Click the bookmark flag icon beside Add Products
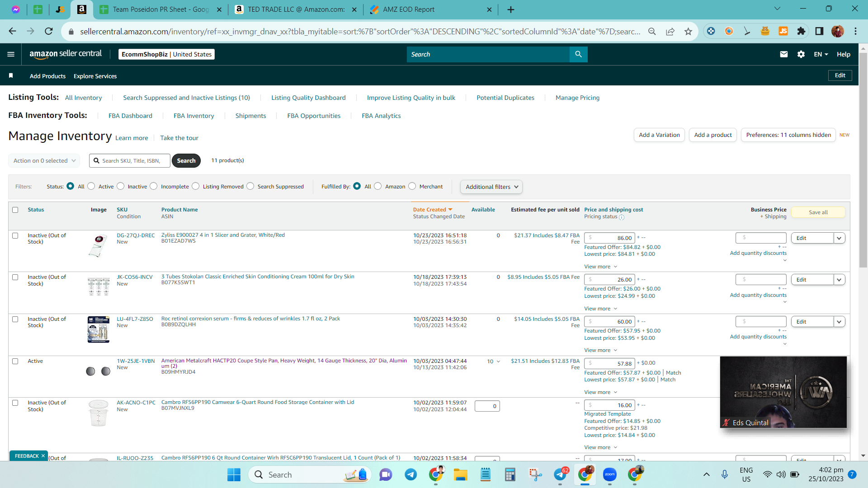868x488 pixels. [11, 75]
